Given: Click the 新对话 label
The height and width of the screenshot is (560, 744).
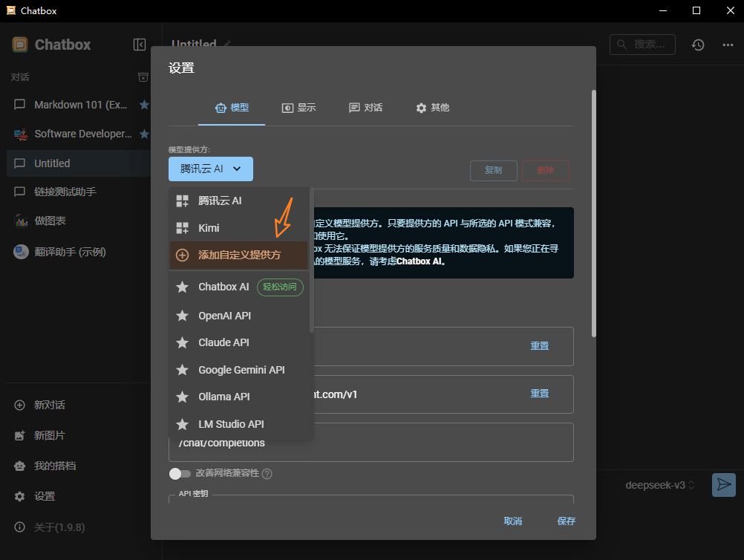Looking at the screenshot, I should [x=49, y=405].
